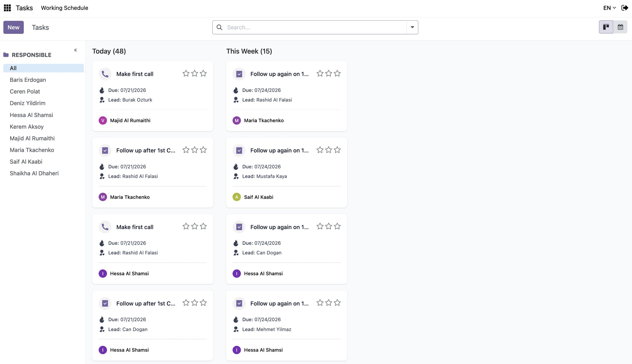Click the due drop icon on Mustafa Kaya card

[x=236, y=167]
